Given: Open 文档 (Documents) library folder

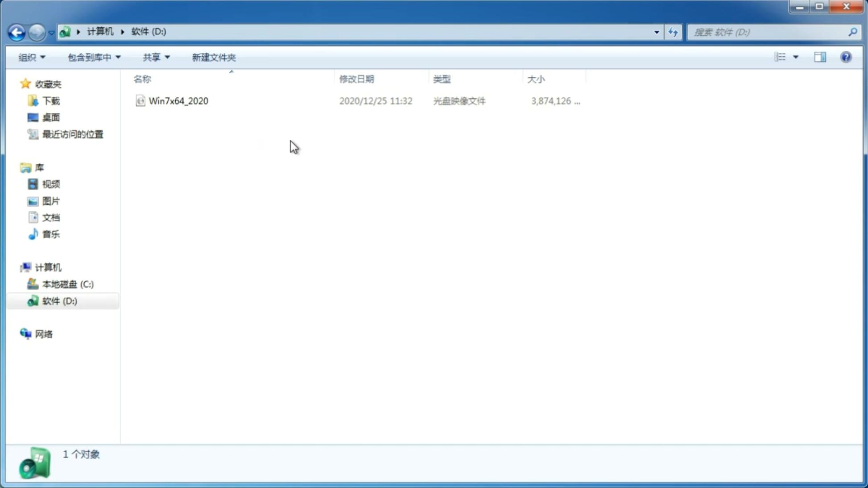Looking at the screenshot, I should (x=50, y=217).
